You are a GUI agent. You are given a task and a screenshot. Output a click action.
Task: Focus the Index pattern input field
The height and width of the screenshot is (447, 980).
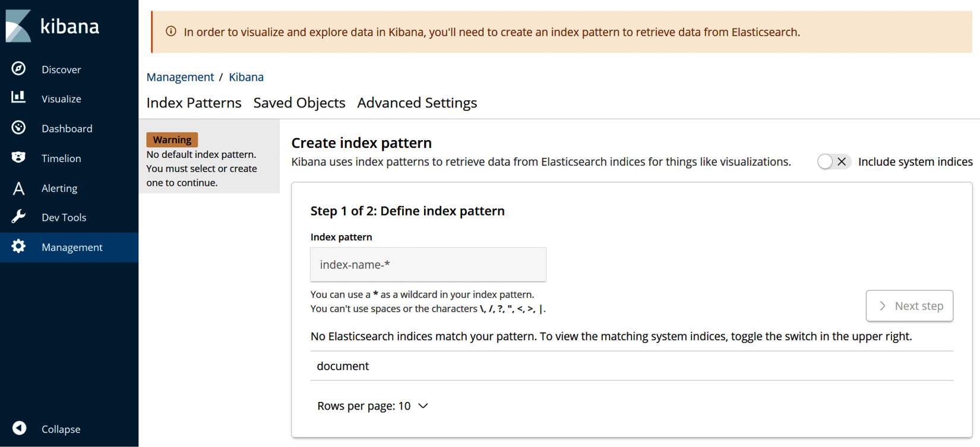428,265
